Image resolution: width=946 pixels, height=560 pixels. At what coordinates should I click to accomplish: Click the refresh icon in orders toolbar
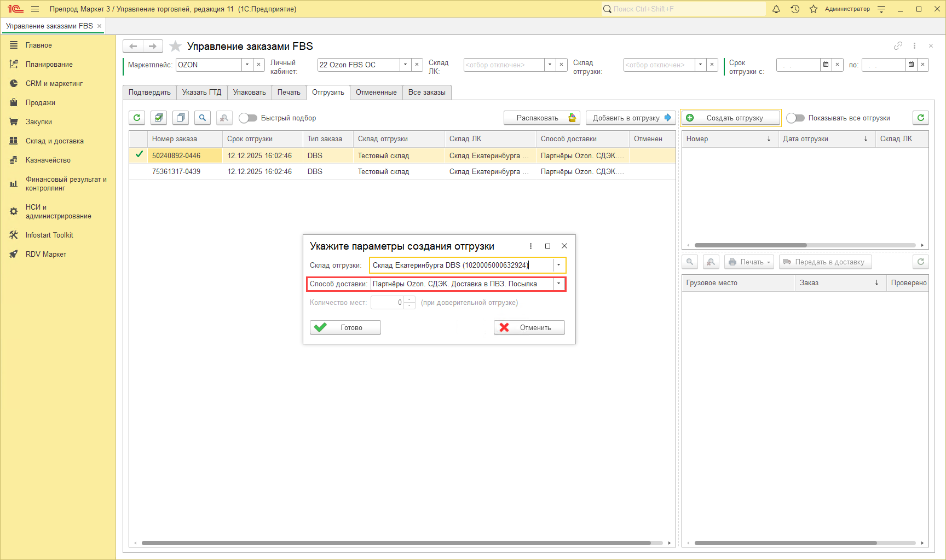pyautogui.click(x=137, y=118)
